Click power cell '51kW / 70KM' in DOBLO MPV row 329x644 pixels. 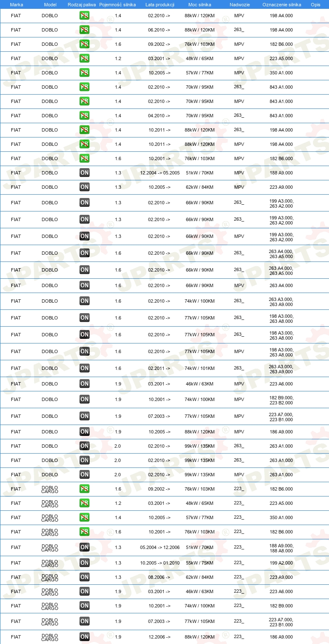[x=199, y=173]
